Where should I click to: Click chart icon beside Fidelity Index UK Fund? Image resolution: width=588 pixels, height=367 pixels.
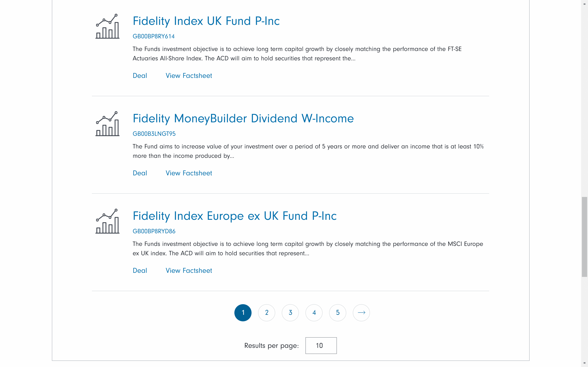tap(107, 26)
